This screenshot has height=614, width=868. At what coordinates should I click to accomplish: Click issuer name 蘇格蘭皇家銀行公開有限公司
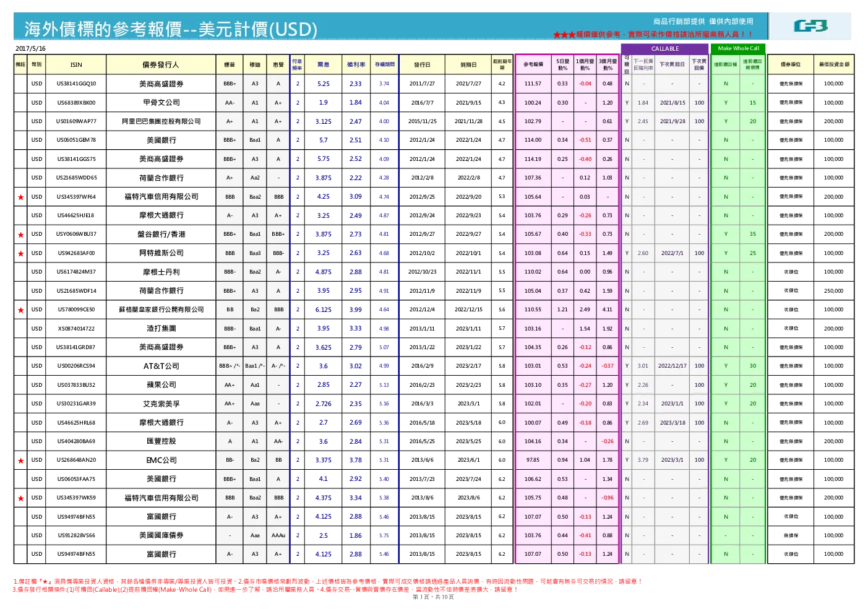pyautogui.click(x=161, y=309)
